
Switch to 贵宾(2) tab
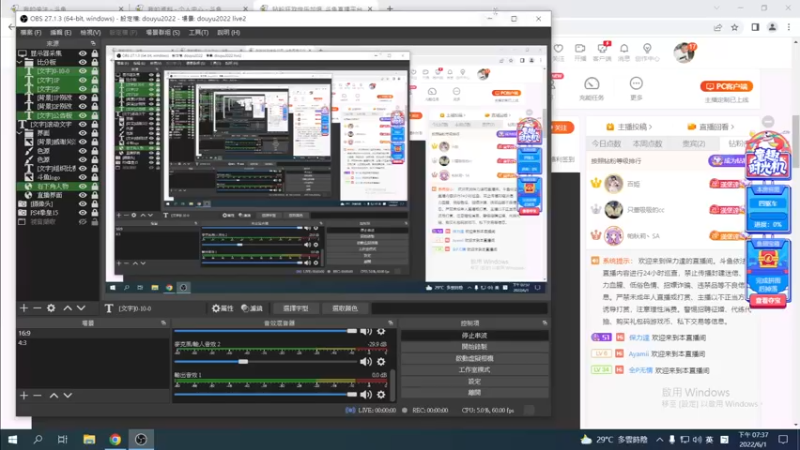click(694, 144)
